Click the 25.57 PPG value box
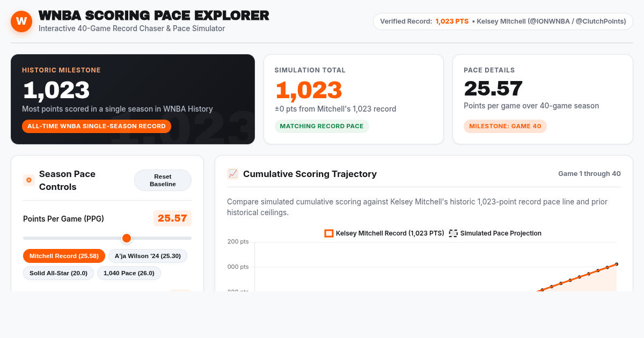The image size is (644, 338). (x=172, y=218)
